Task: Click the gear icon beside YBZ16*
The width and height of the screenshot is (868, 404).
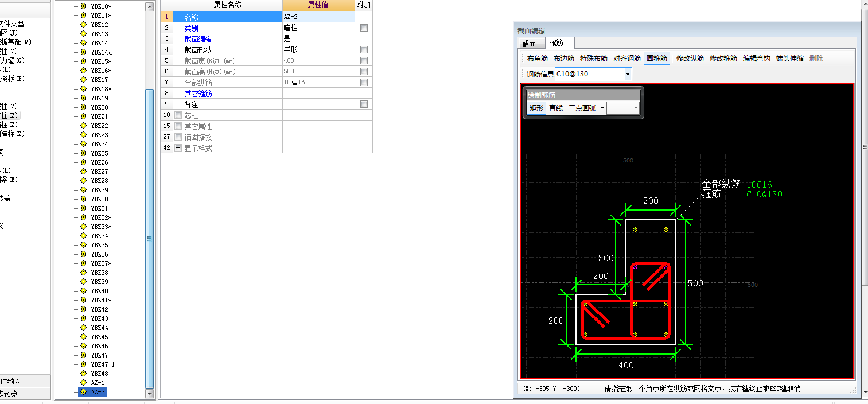Action: click(83, 71)
